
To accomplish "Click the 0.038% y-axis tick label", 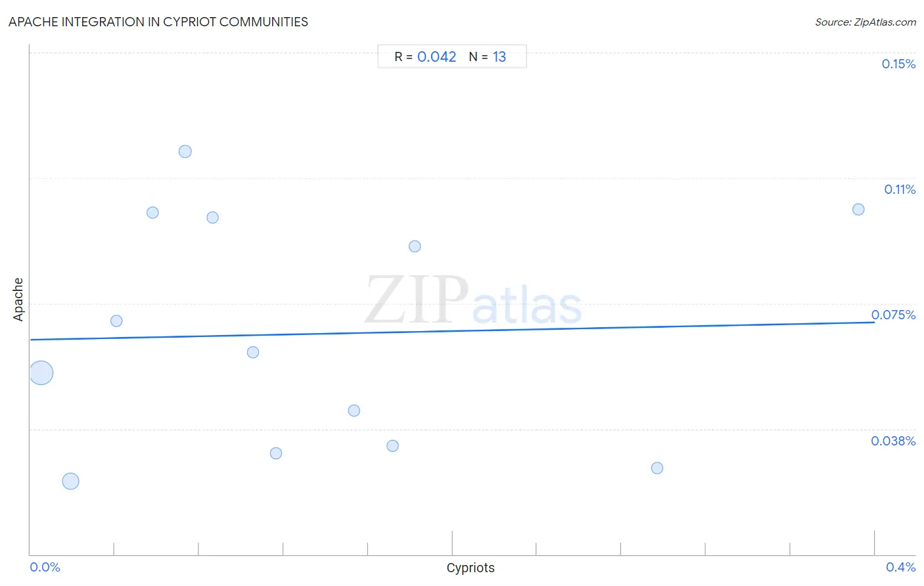I will click(894, 441).
